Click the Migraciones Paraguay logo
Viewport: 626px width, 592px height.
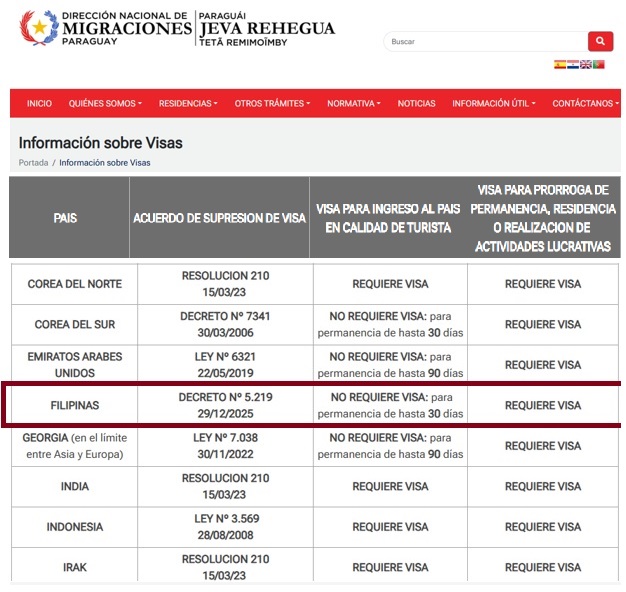[x=105, y=29]
